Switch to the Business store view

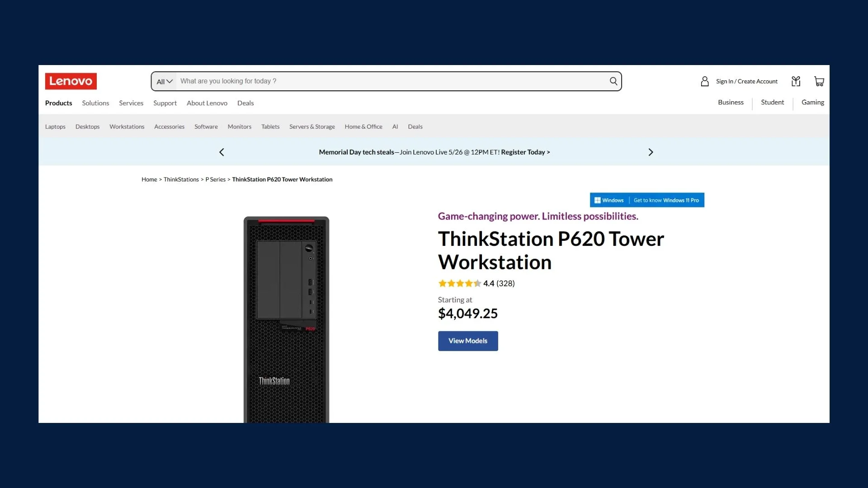tap(731, 102)
